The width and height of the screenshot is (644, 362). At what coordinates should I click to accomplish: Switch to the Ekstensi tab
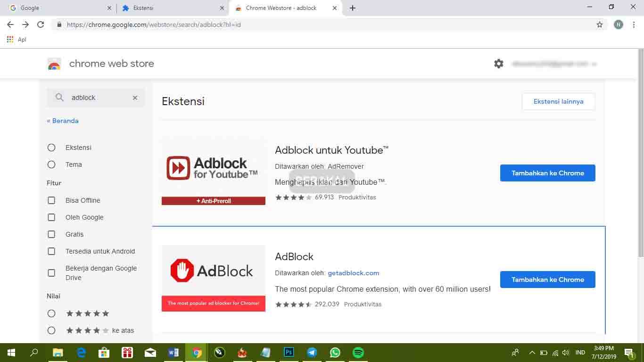(x=172, y=8)
